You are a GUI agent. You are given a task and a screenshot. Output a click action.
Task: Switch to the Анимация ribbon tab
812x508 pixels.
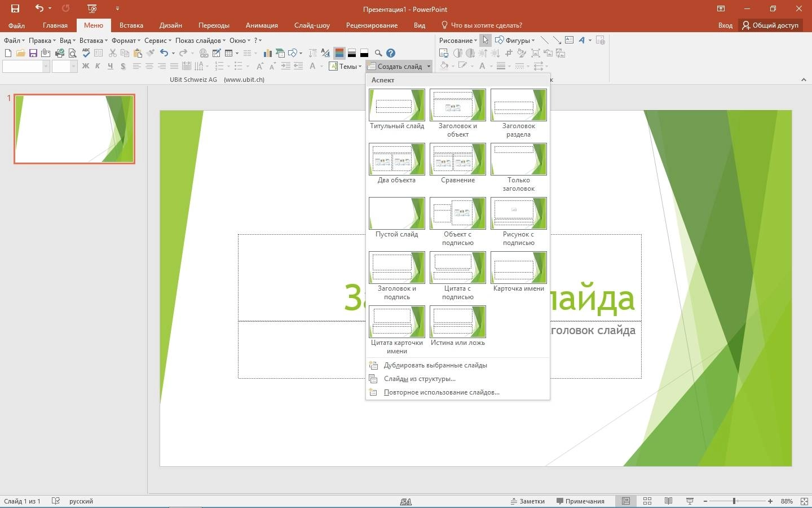(x=262, y=25)
